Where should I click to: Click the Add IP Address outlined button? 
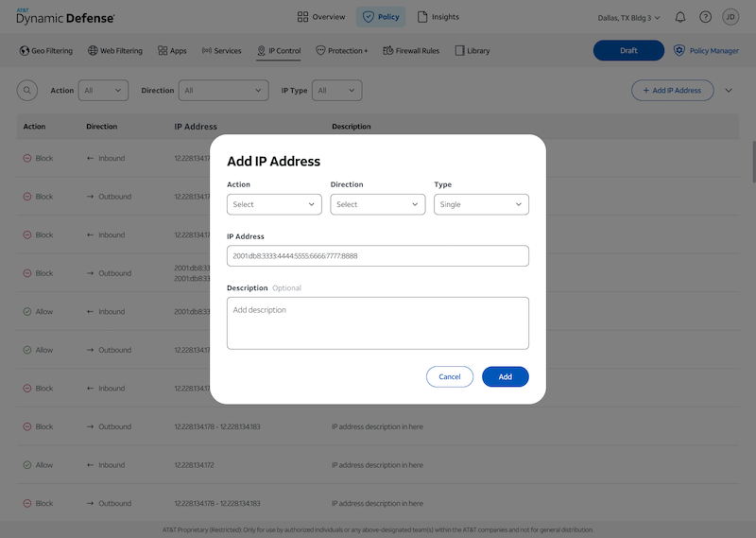tap(672, 90)
